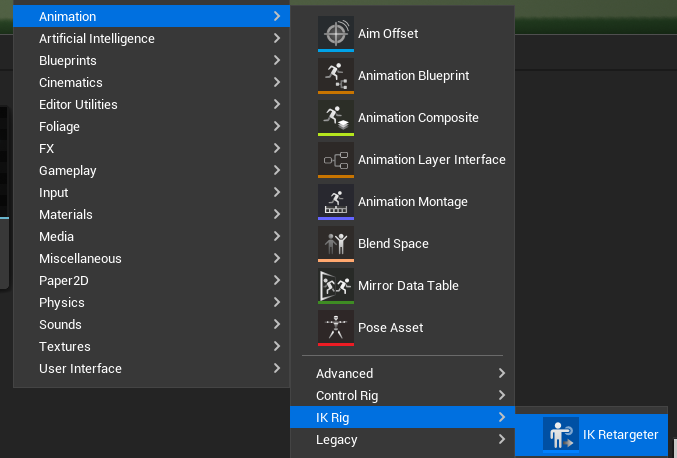Click the Mirror Data Table icon

pyautogui.click(x=335, y=285)
